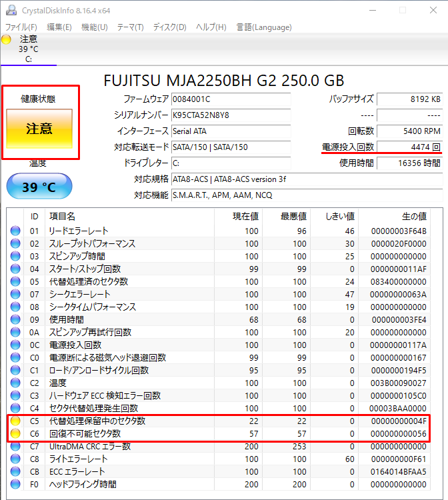Click the yellow caution icon for row C6
The height and width of the screenshot is (500, 448).
[15, 434]
